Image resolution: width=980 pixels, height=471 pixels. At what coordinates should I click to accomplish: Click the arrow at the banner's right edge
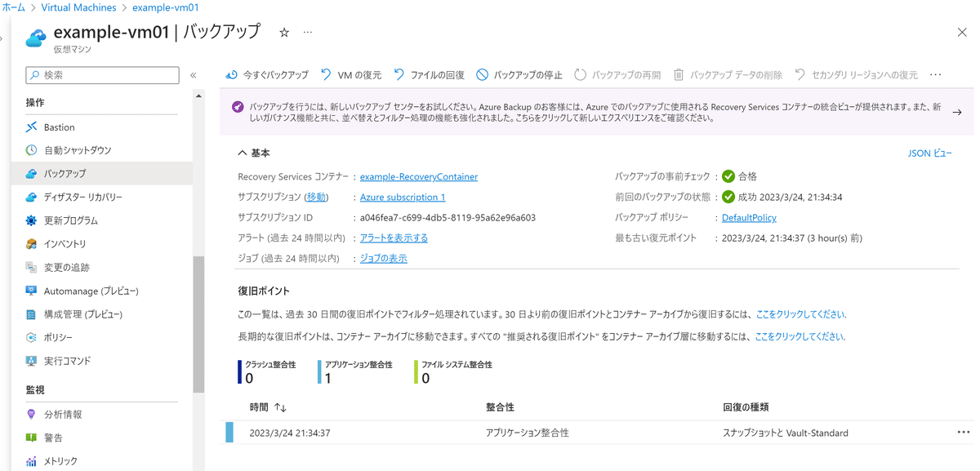click(x=957, y=113)
